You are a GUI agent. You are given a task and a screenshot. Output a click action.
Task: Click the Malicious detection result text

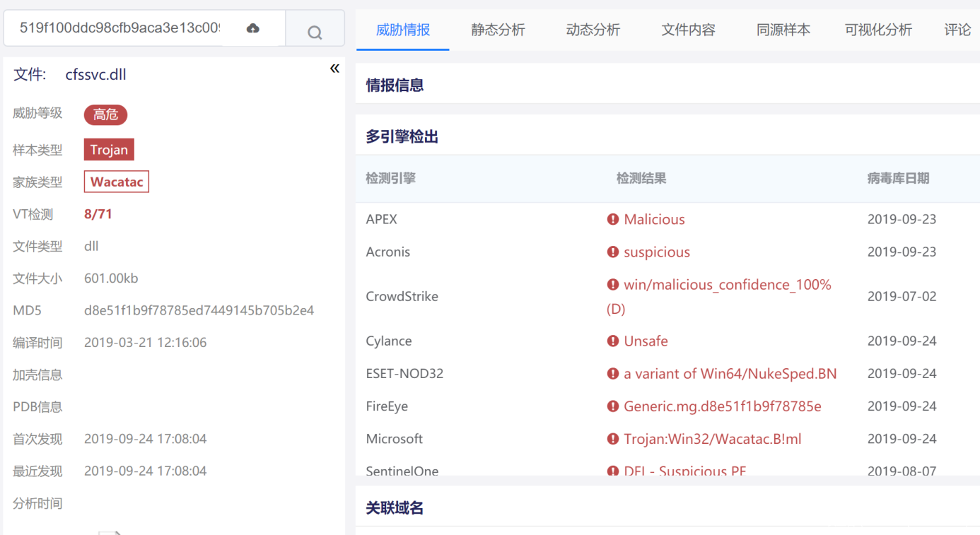(x=654, y=219)
